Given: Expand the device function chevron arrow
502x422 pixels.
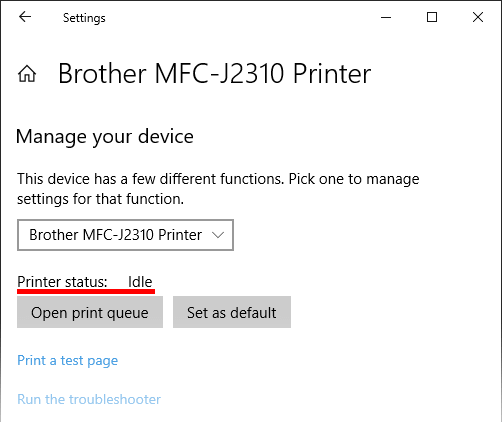Looking at the screenshot, I should click(218, 235).
